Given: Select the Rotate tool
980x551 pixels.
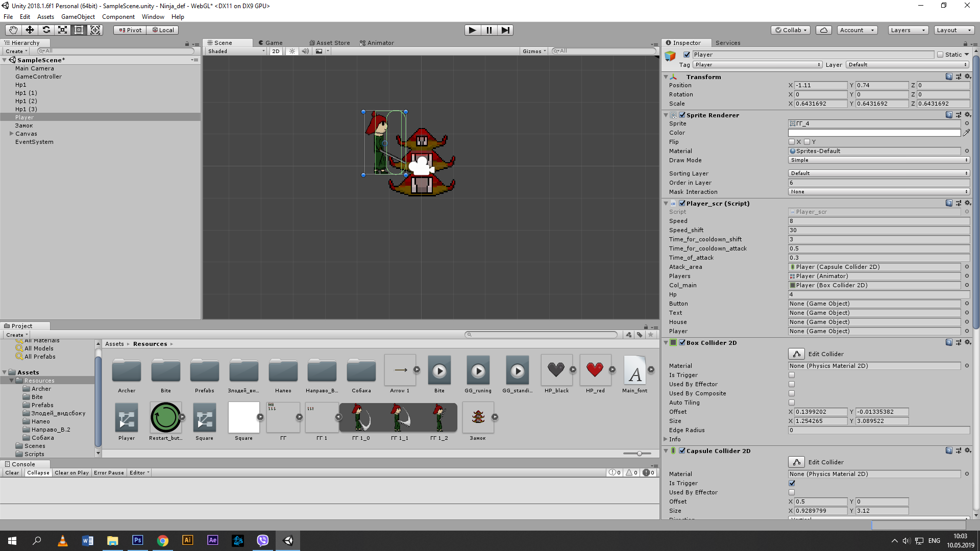Looking at the screenshot, I should [x=46, y=30].
